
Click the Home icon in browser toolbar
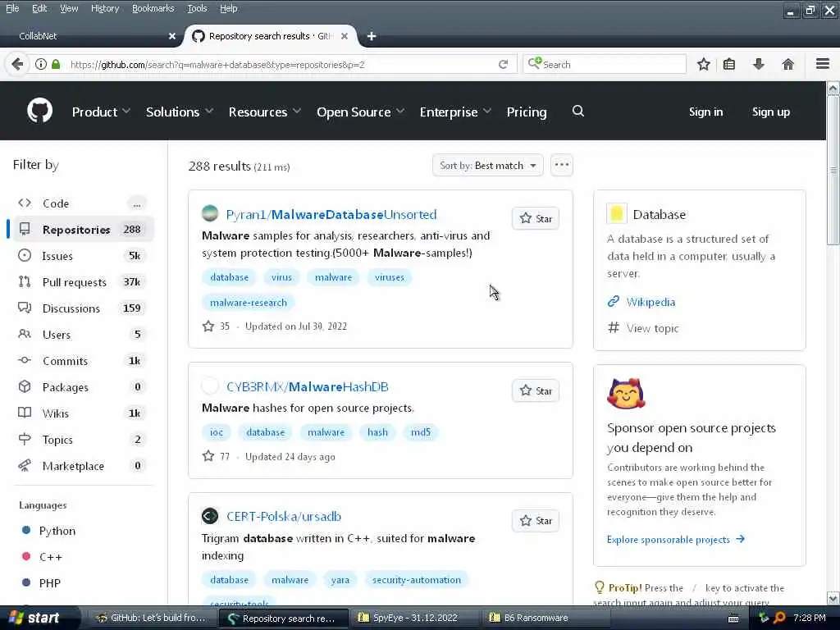787,64
